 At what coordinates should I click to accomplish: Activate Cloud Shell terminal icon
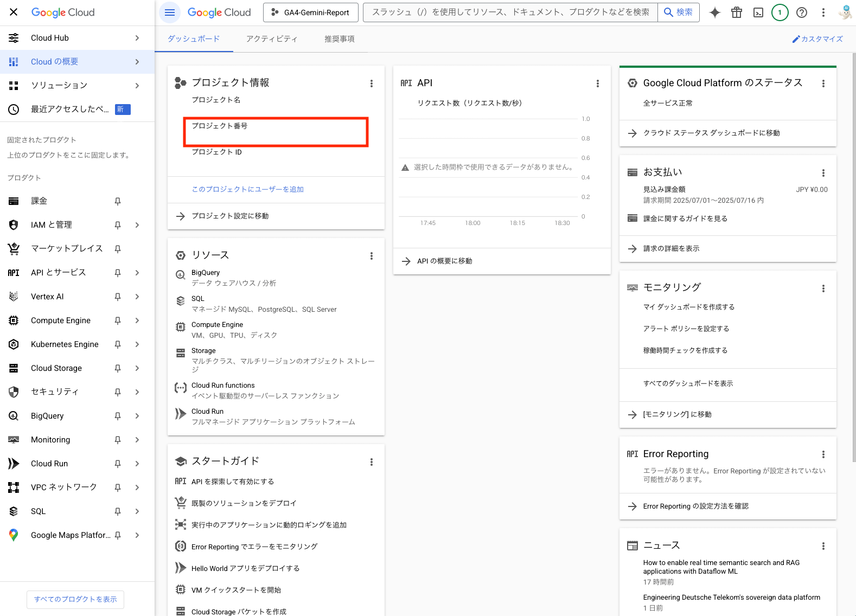[758, 12]
